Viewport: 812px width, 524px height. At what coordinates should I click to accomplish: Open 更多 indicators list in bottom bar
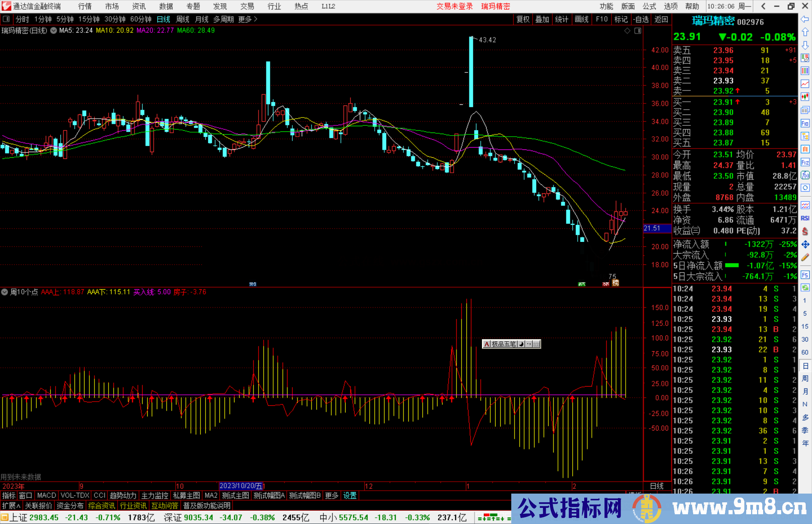pos(332,495)
